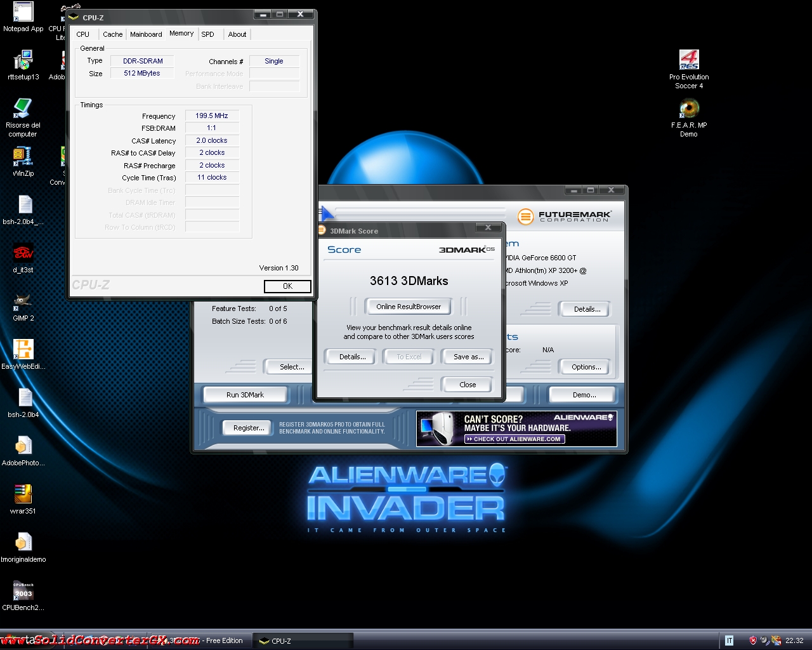Click the Futuremark Corporation logo

[x=564, y=216]
